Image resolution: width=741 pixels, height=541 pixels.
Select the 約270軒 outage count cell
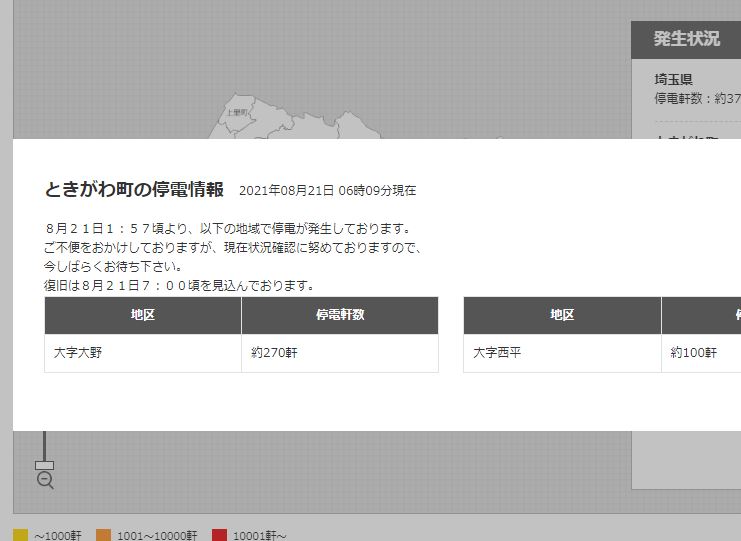click(x=340, y=353)
